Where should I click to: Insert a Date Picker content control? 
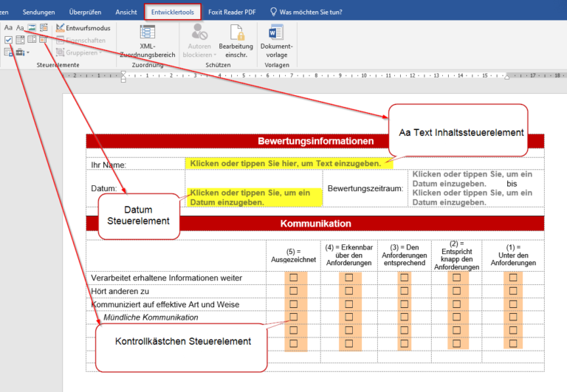(44, 39)
